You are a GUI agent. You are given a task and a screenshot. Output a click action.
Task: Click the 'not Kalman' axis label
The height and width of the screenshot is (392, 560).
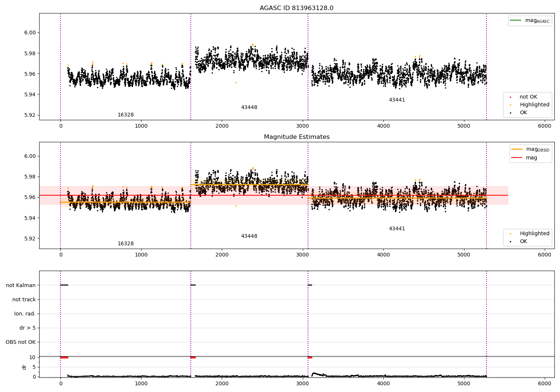21,286
